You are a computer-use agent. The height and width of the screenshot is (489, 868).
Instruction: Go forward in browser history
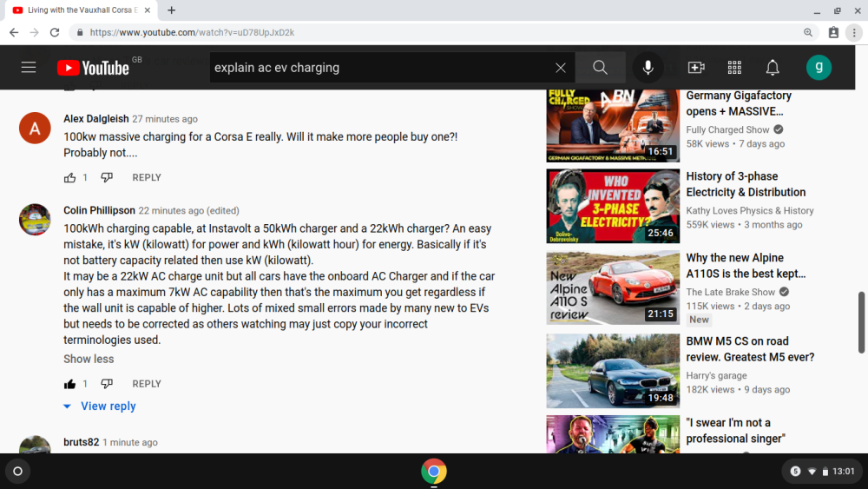(35, 33)
